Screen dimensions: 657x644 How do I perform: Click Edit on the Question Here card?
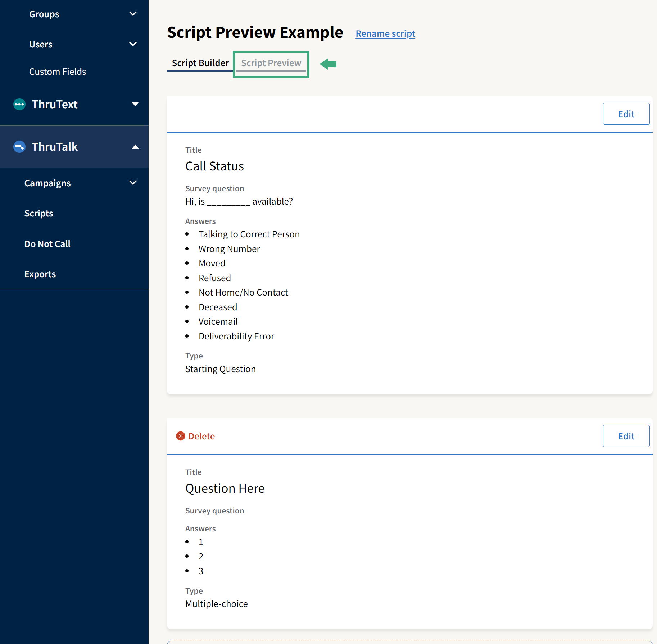[x=626, y=436]
